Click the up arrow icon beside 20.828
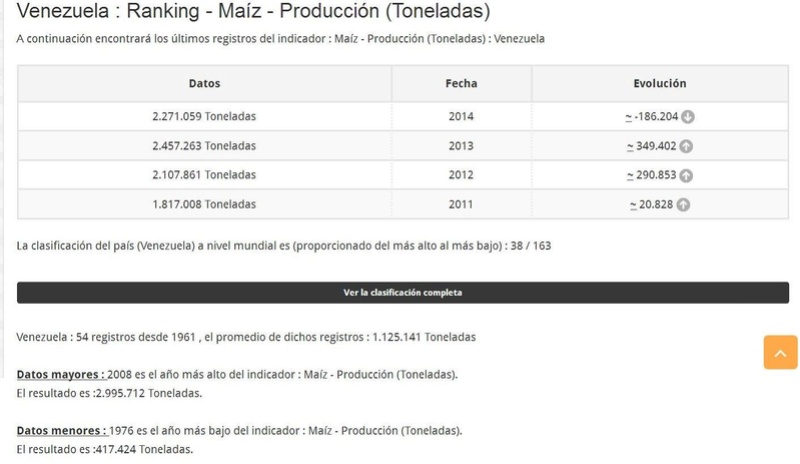Viewport: 800px width, 464px height. 683,205
